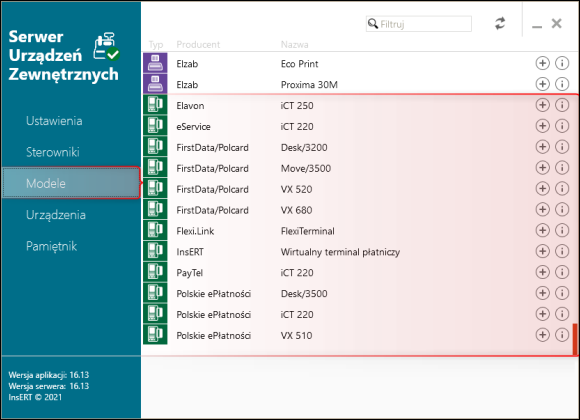Show info for PayTel iCT 220
This screenshot has height=420, width=580.
click(562, 272)
